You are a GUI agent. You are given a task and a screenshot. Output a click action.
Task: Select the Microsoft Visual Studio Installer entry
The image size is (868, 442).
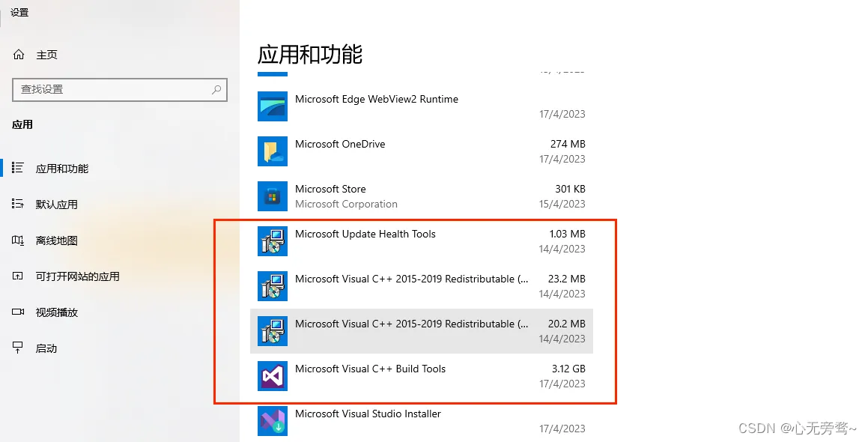pos(422,421)
